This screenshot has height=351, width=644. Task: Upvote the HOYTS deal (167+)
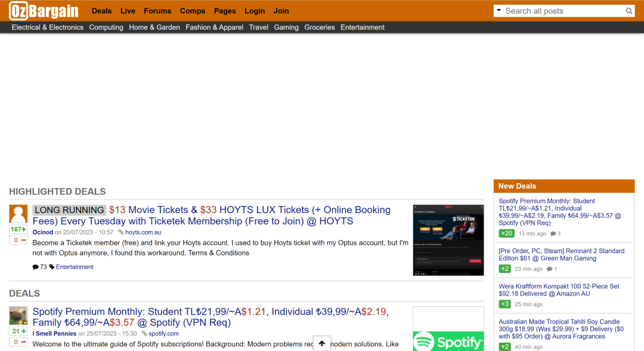click(18, 229)
